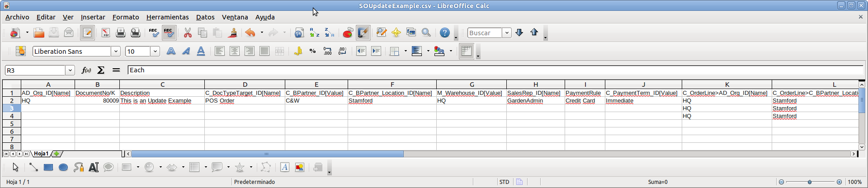Click the Sum sigma icon
The height and width of the screenshot is (188, 868).
click(x=101, y=70)
